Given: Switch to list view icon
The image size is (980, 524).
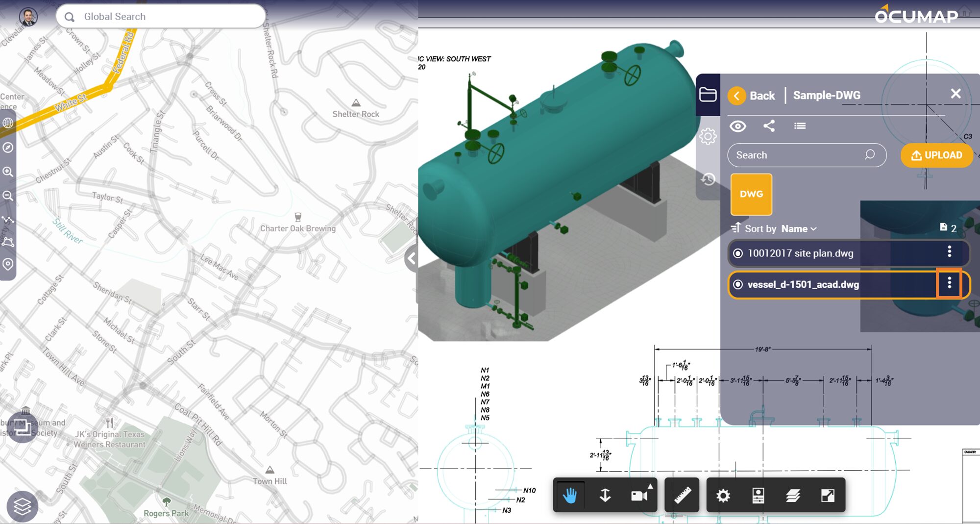Looking at the screenshot, I should (800, 126).
